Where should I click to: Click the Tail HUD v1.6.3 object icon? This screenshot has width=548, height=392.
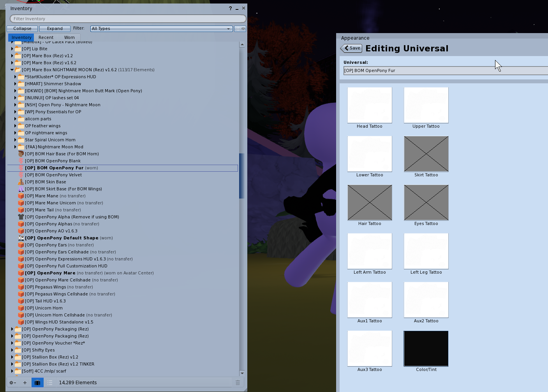[x=21, y=301]
